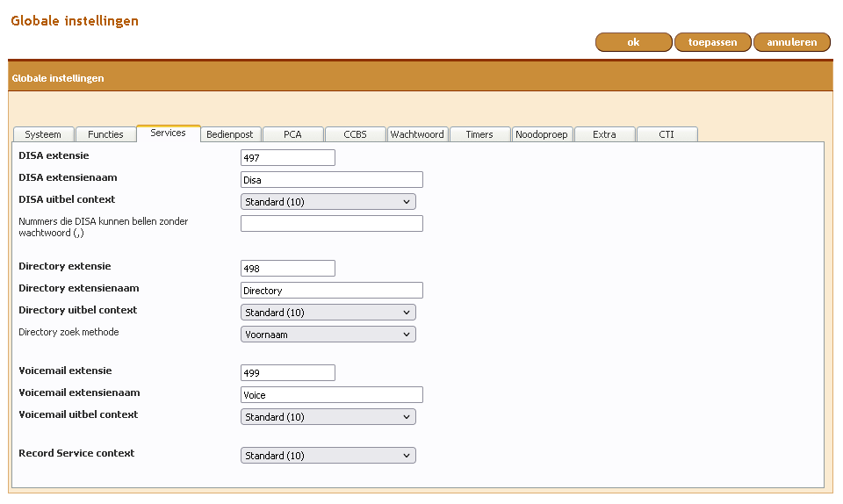This screenshot has height=504, width=843.
Task: Open the CTI tab
Action: [666, 134]
